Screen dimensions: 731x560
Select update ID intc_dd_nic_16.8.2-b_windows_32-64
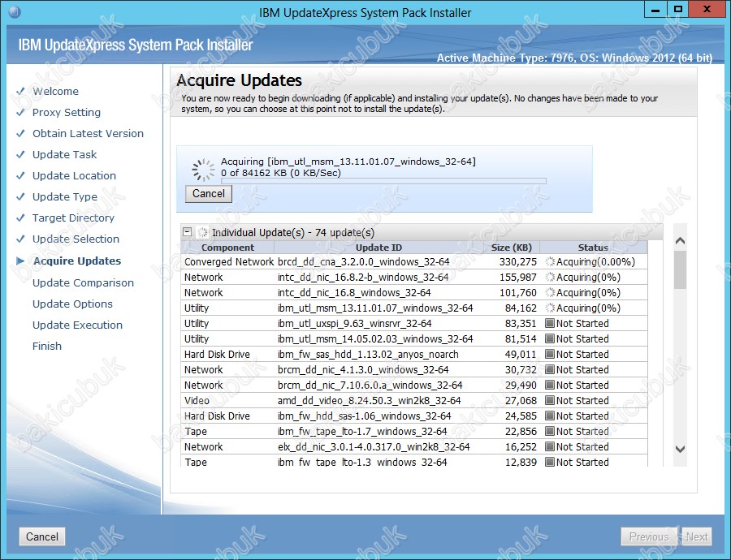click(x=363, y=278)
